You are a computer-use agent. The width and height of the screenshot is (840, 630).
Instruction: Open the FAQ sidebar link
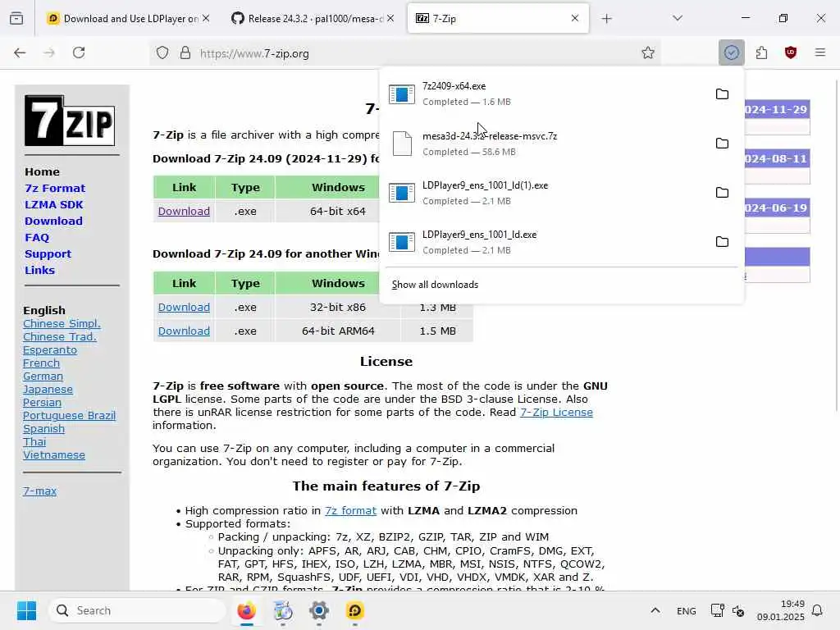[36, 237]
